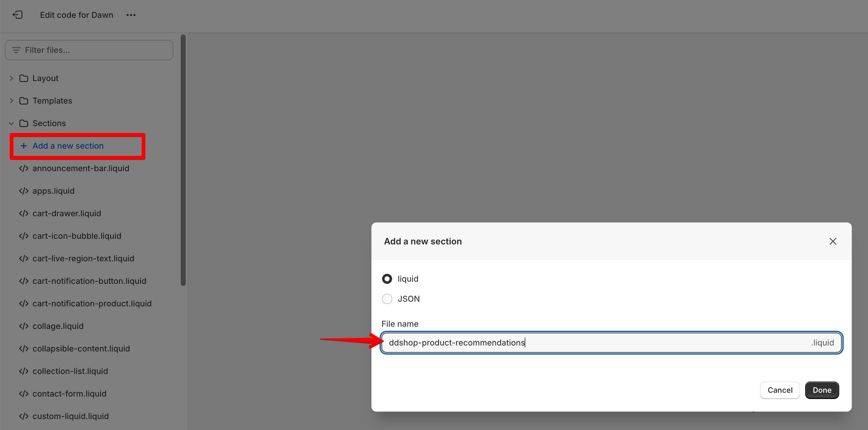Click code icon next to cart-live-region-text.liquid
Screen dimensions: 868x430
[23, 259]
